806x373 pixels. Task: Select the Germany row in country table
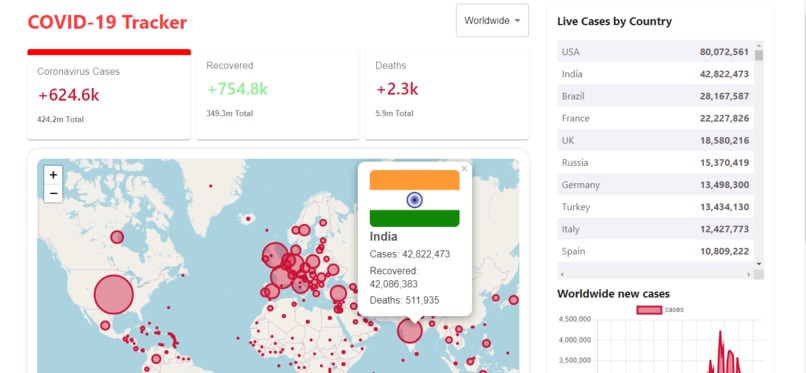pyautogui.click(x=655, y=184)
